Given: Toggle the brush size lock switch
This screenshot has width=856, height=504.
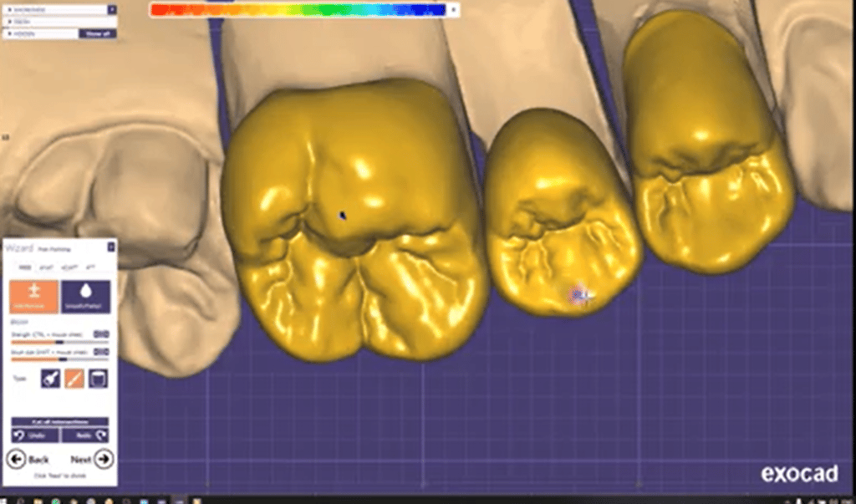Looking at the screenshot, I should 101,353.
